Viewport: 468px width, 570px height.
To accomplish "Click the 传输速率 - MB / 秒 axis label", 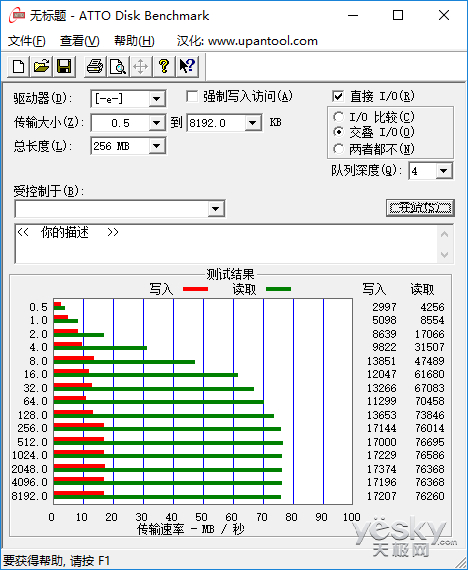I will point(190,529).
